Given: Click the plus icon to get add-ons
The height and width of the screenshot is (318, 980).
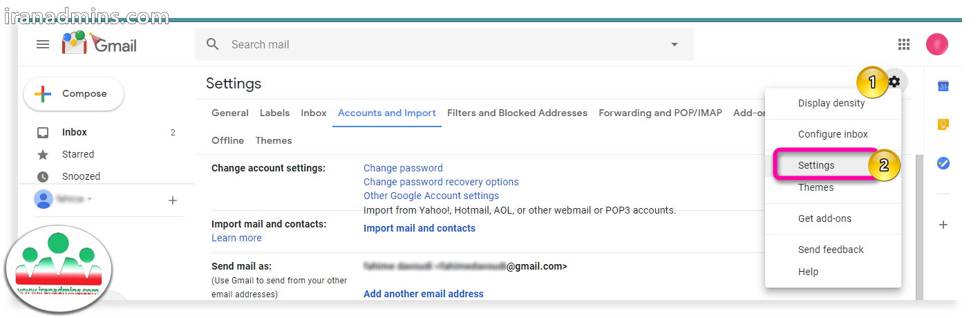Looking at the screenshot, I should 943,225.
